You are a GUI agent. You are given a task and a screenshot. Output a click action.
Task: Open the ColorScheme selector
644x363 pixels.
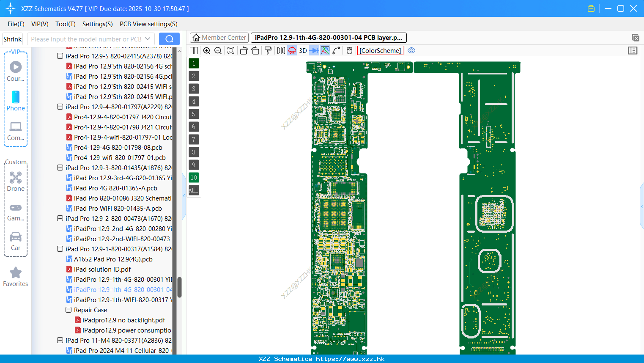[x=380, y=51]
